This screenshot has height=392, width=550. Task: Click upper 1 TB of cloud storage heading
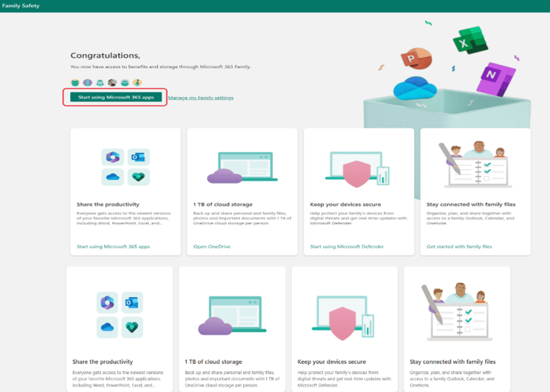[x=223, y=204]
